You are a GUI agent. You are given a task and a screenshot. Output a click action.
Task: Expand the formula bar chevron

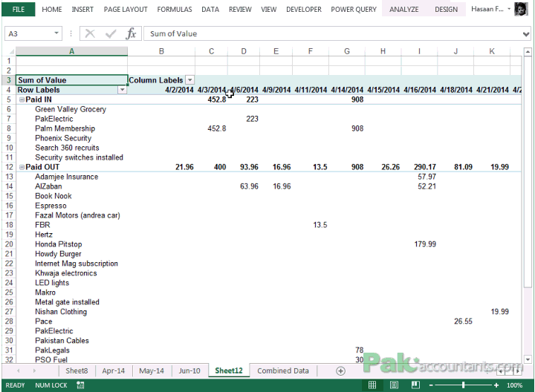[x=526, y=33]
